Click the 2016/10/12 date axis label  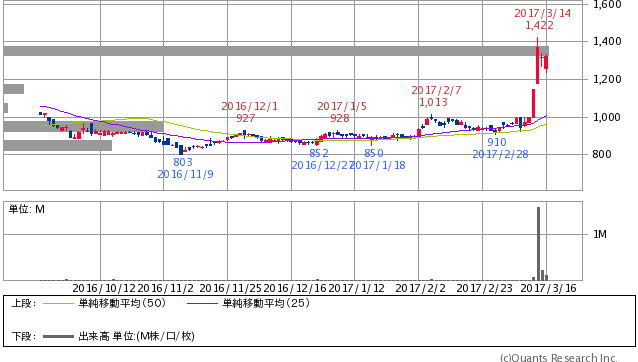click(x=104, y=288)
